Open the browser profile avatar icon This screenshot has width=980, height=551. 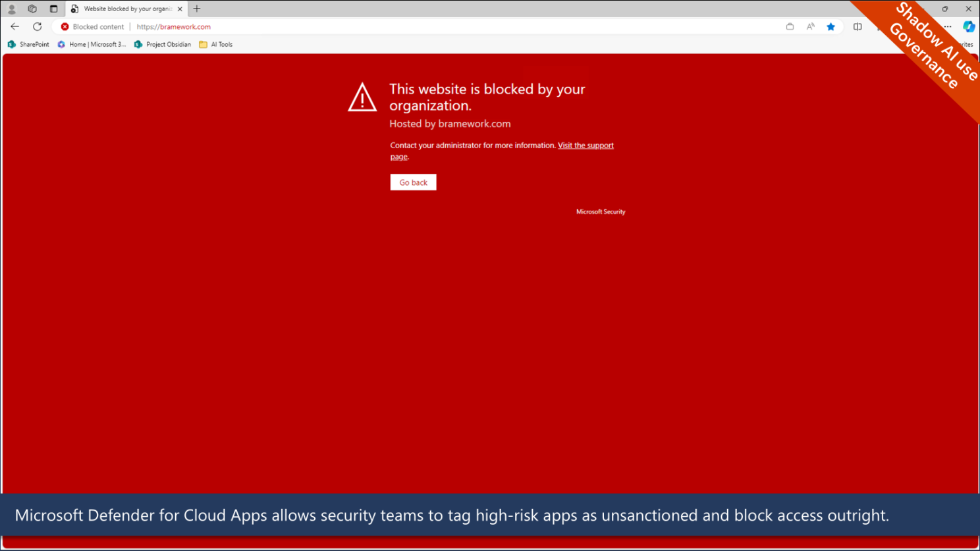(x=11, y=9)
